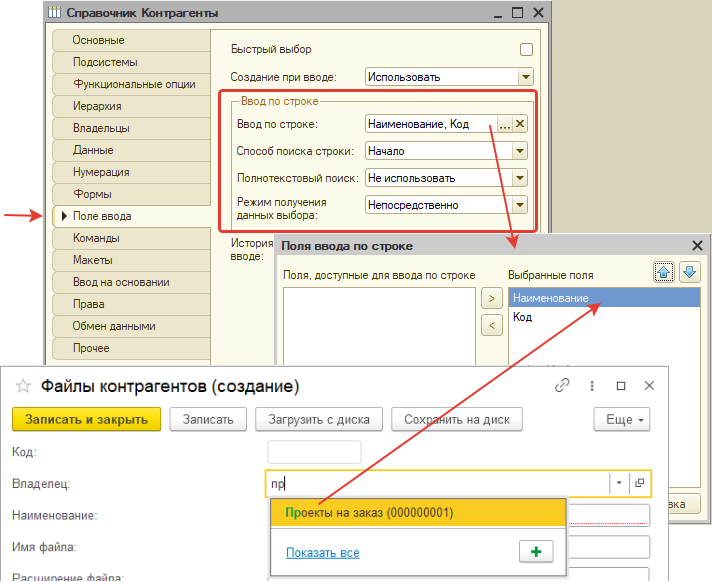The image size is (712, 582).
Task: Select Наименование in Выбранные поля list
Action: (604, 298)
